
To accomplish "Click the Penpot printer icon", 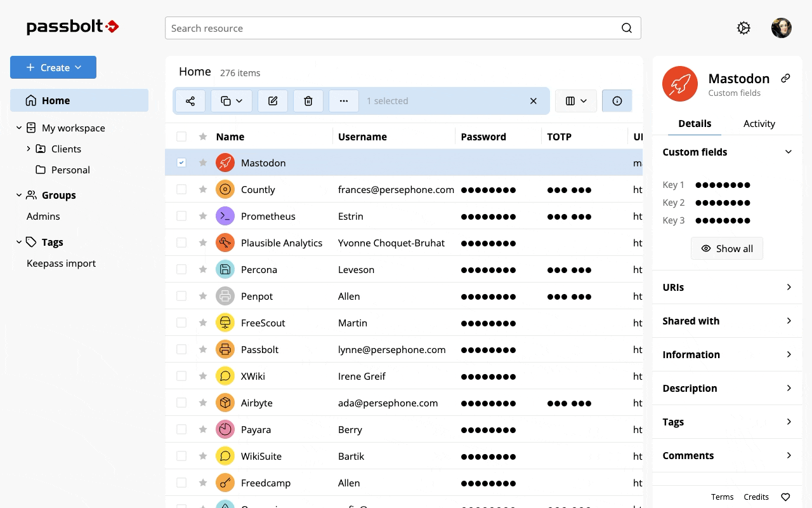I will click(225, 296).
